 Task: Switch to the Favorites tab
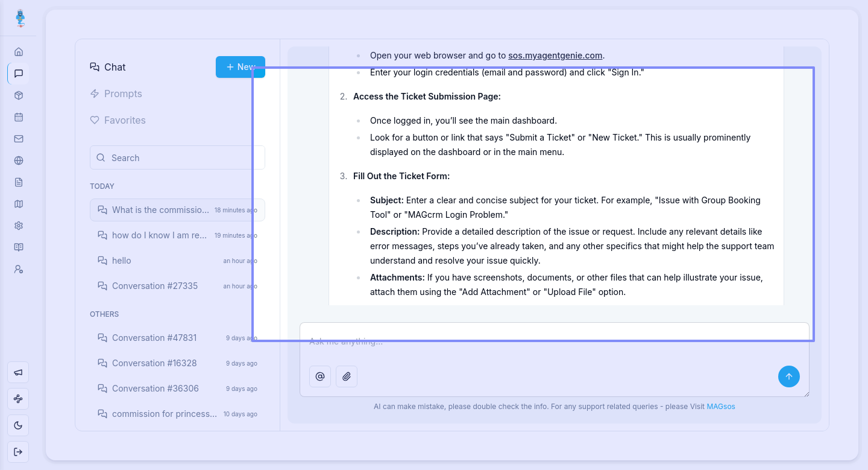[125, 120]
